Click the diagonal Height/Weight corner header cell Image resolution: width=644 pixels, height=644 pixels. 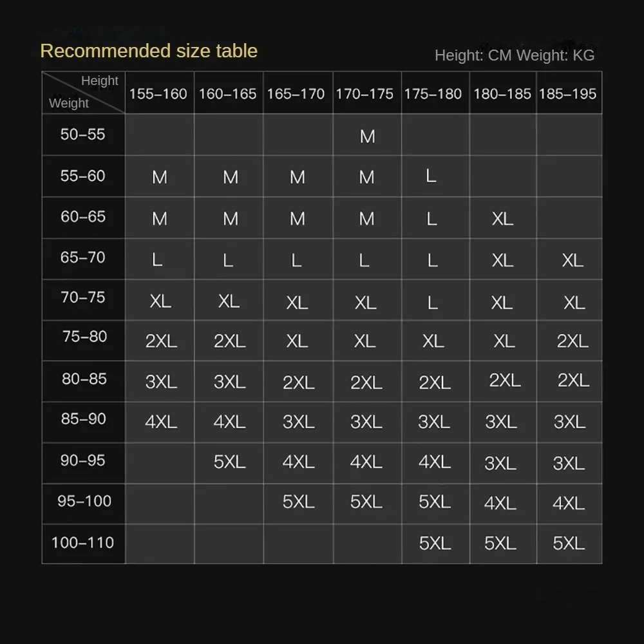coord(83,92)
